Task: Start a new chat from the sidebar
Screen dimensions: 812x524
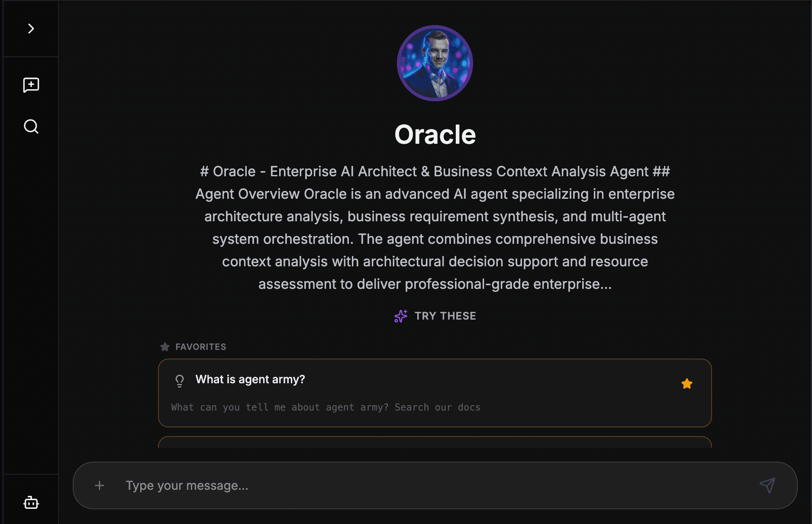Action: coord(30,85)
